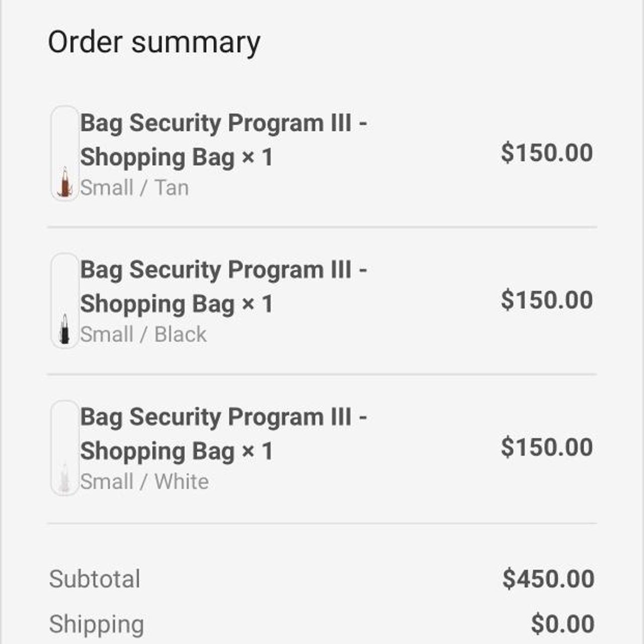
Task: Click the "× 1" quantity on White bag
Action: (x=257, y=451)
